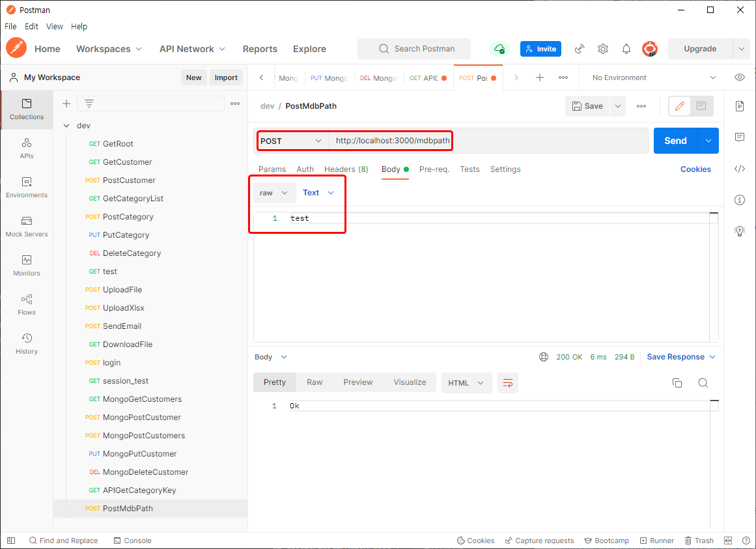Open the Cookies link
Viewport: 756px width, 549px height.
point(695,169)
